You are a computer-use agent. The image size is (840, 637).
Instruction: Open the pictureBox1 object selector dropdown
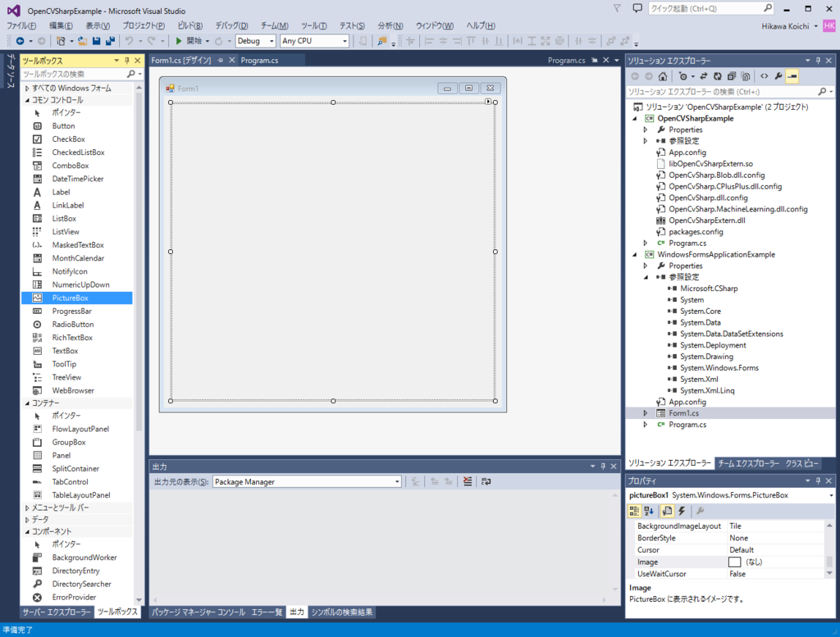coord(831,495)
